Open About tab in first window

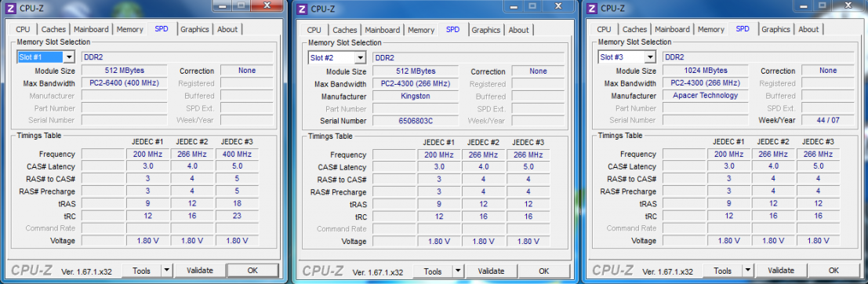click(x=227, y=29)
